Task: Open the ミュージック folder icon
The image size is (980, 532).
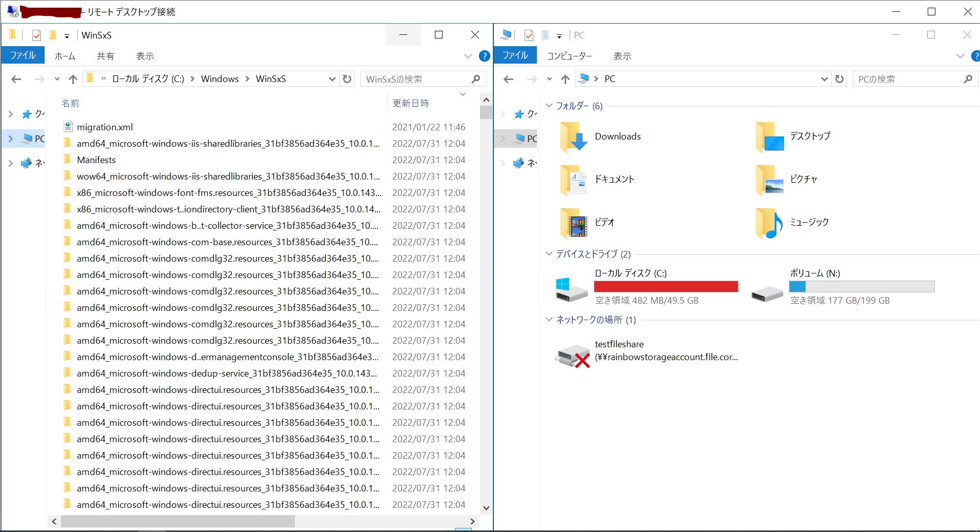Action: [768, 223]
